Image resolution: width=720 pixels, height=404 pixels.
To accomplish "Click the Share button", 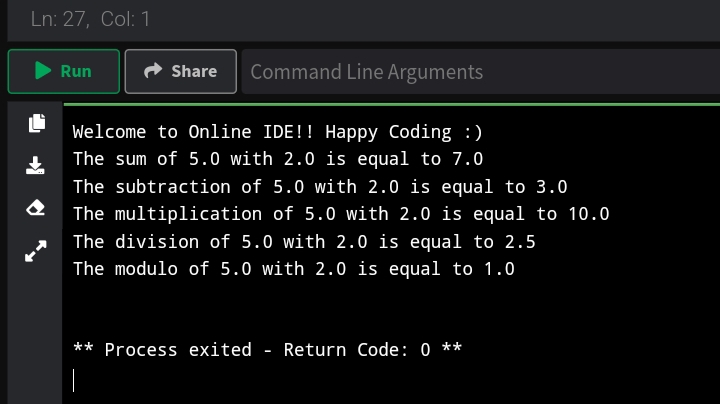I will [180, 72].
